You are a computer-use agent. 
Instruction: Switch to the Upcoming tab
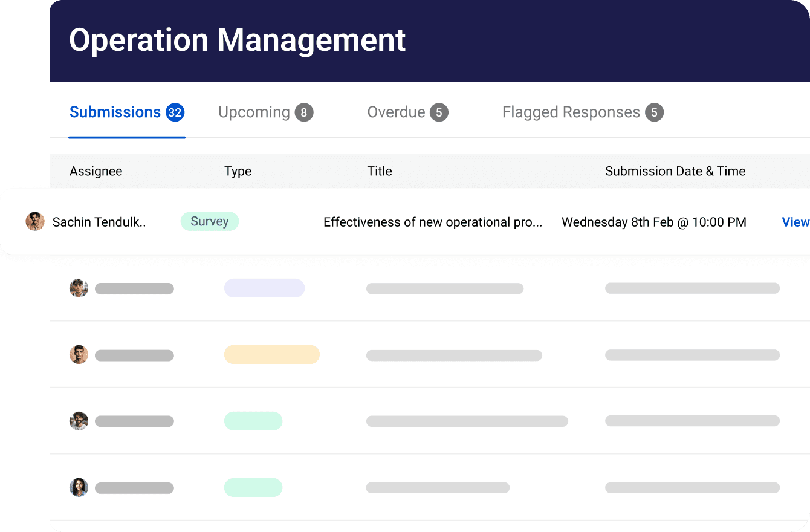click(254, 112)
